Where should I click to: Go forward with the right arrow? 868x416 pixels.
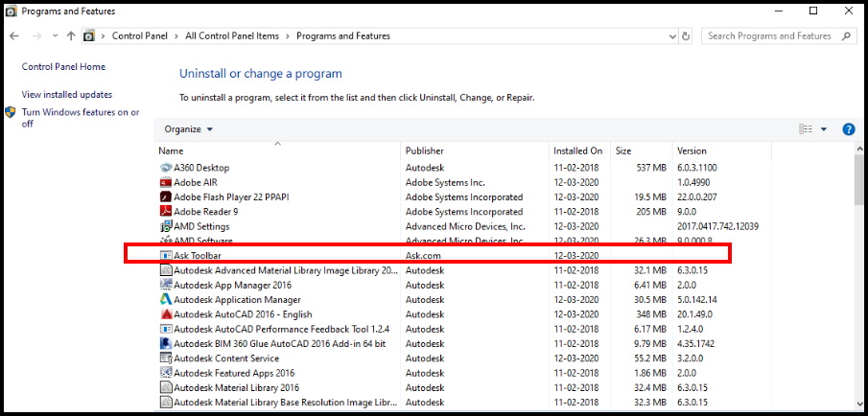pyautogui.click(x=36, y=36)
